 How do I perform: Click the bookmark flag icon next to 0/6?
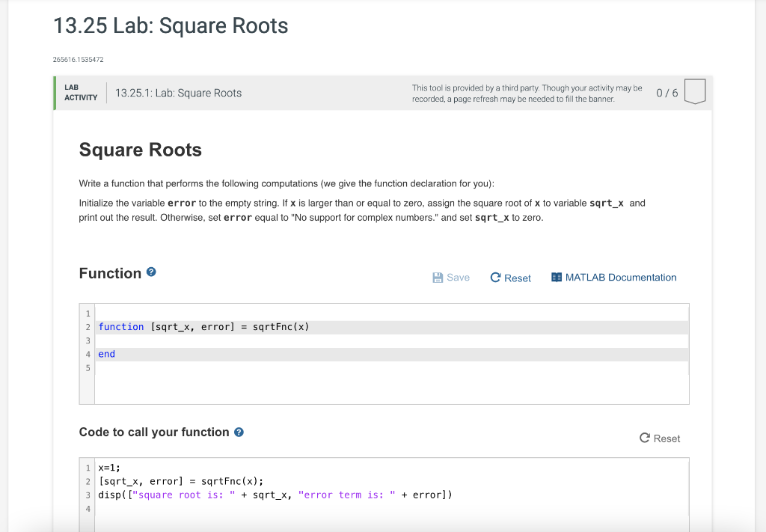click(x=694, y=91)
